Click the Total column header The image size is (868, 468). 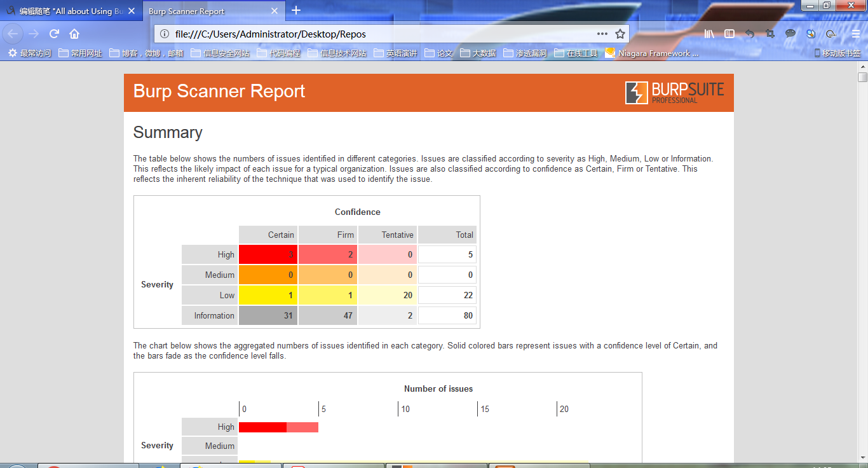[x=447, y=235]
